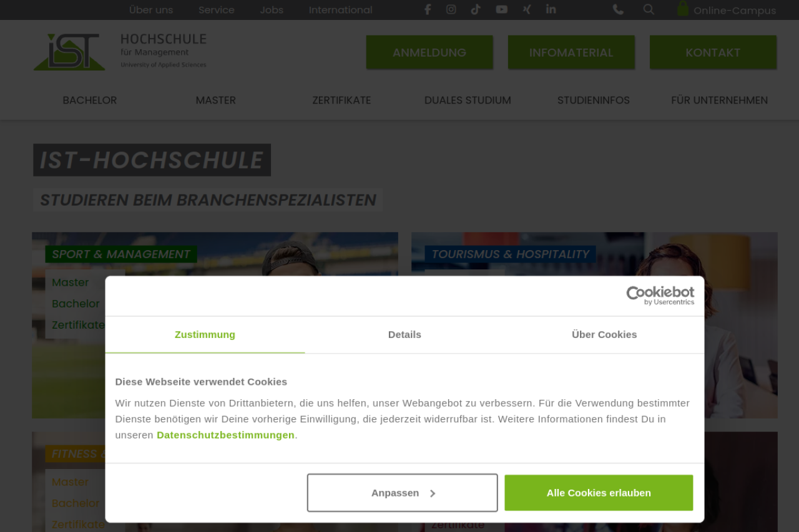Expand cookie options with Anpassen
This screenshot has width=799, height=532.
click(x=402, y=493)
